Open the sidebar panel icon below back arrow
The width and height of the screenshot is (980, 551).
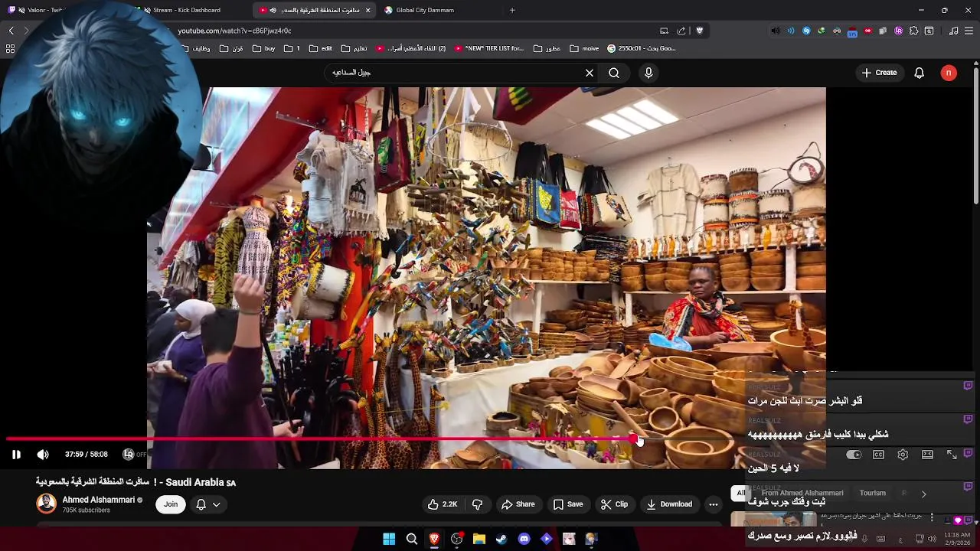pos(10,48)
